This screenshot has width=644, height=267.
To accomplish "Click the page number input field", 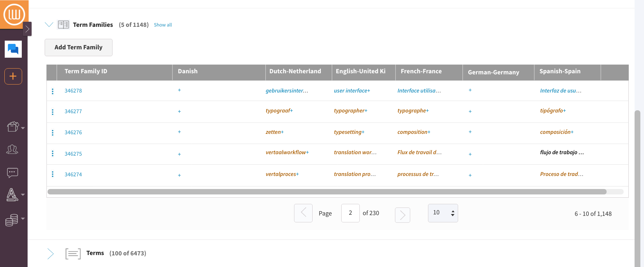I will (x=350, y=213).
